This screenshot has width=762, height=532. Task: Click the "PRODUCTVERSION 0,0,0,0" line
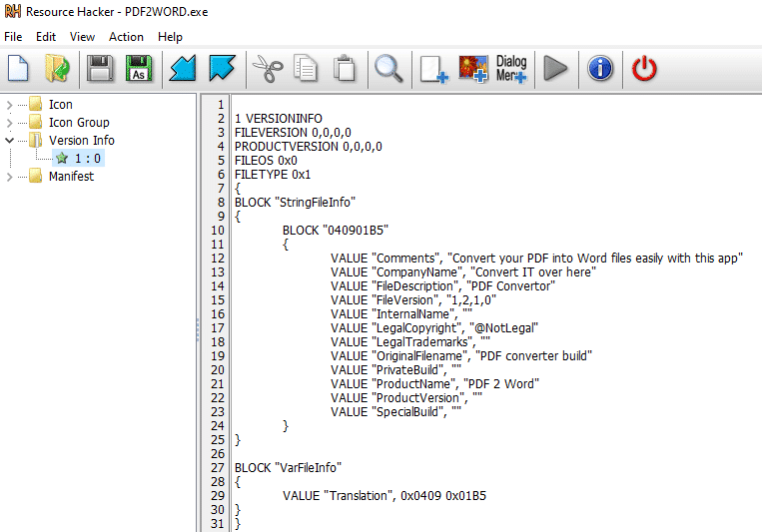coord(309,147)
